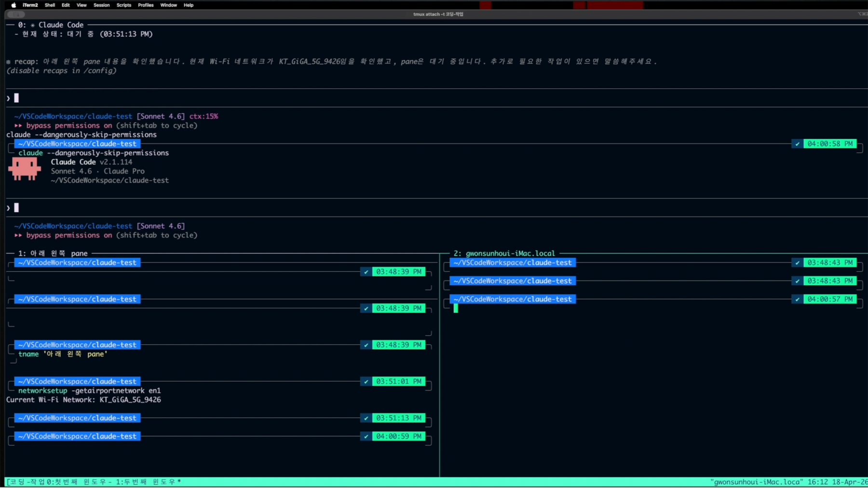This screenshot has width=868, height=488.
Task: Click the checkmark beside 03:51:01 PM
Action: pos(366,382)
